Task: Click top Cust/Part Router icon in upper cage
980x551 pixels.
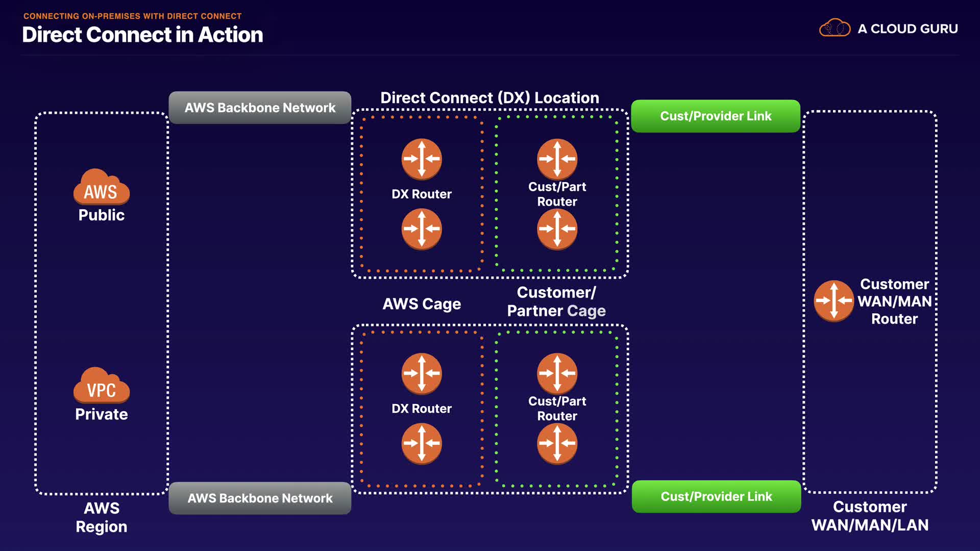Action: (557, 159)
